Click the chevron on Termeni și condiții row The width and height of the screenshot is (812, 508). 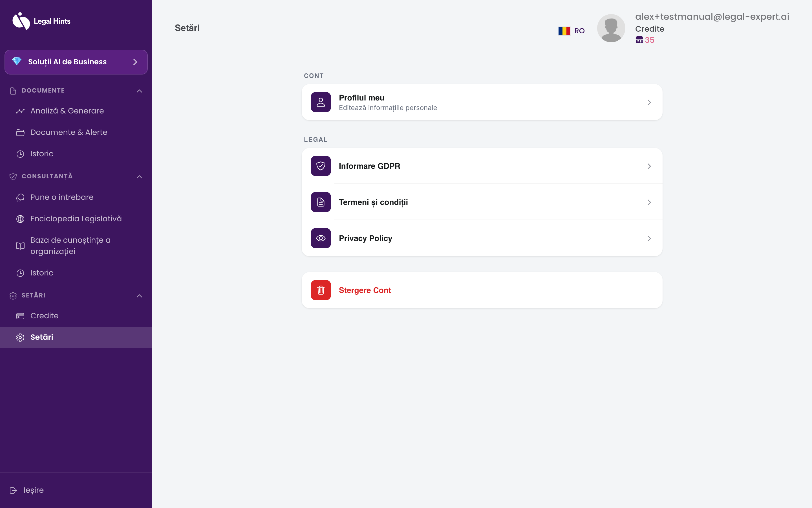click(649, 202)
